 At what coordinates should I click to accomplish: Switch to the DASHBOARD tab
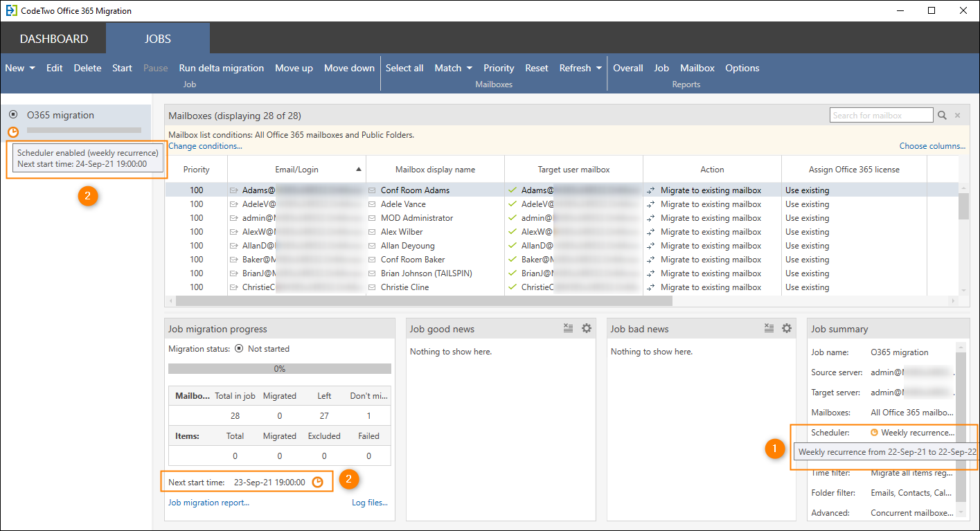pyautogui.click(x=53, y=39)
